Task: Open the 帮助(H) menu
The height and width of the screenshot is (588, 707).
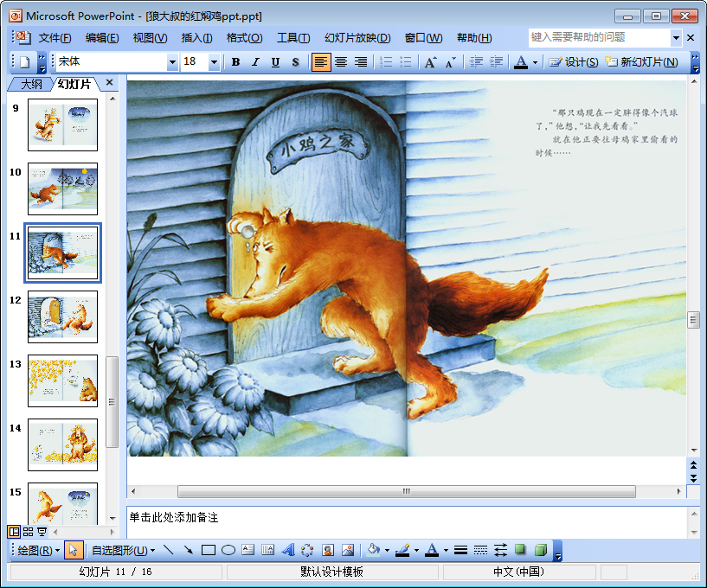Action: pos(474,38)
